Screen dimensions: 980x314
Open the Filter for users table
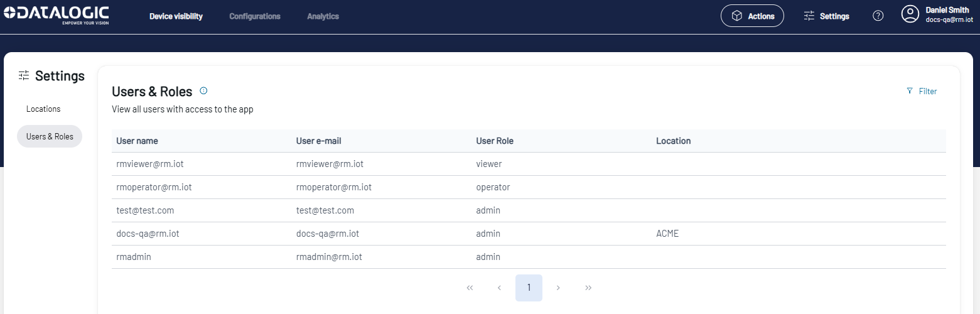922,91
